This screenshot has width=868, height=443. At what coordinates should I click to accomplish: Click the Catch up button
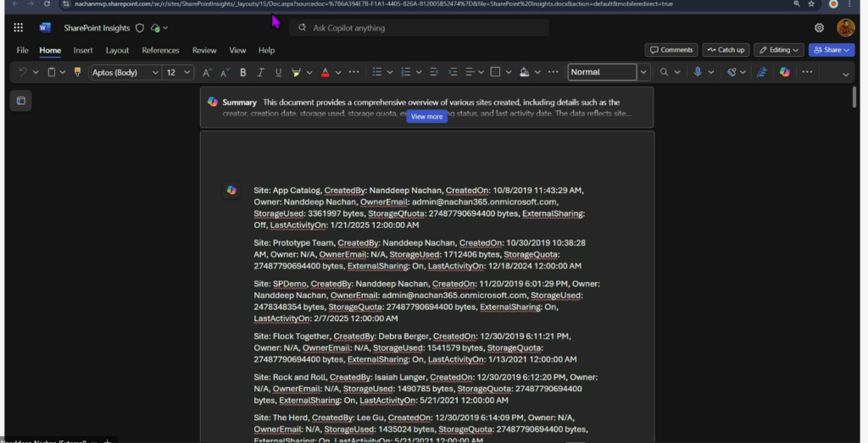pos(726,50)
